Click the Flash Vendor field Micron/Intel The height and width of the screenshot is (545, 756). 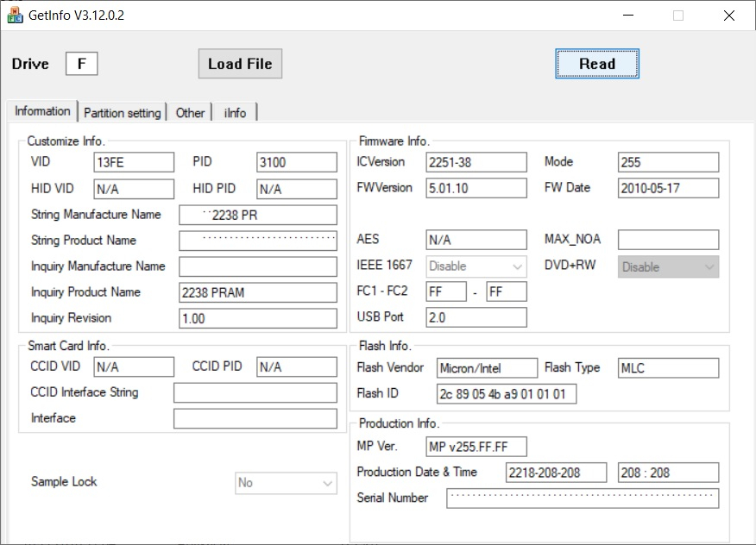pyautogui.click(x=487, y=368)
